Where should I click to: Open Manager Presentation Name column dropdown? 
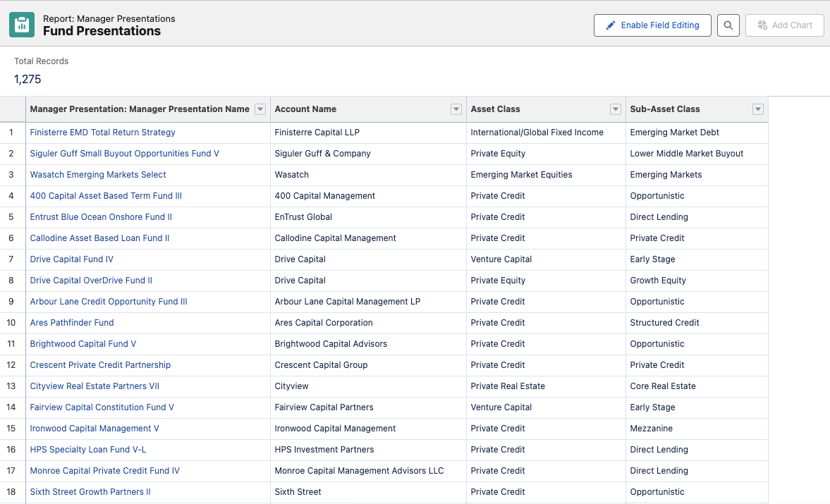click(260, 109)
